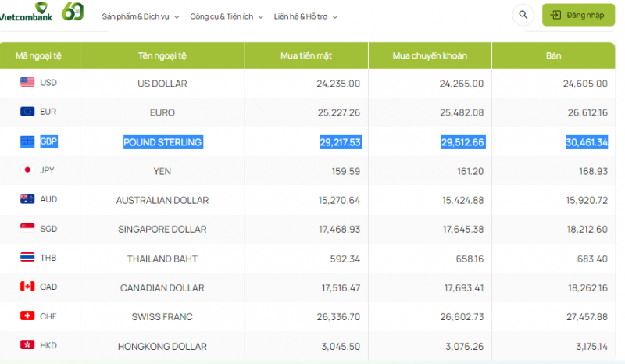The image size is (625, 364).
Task: Click the JPY Japan flag icon
Action: point(27,170)
